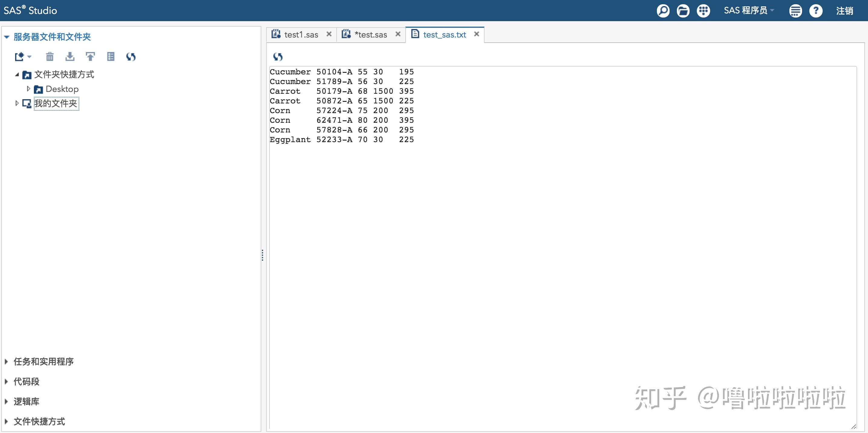This screenshot has width=868, height=433.
Task: Click the Upload file icon
Action: point(90,57)
